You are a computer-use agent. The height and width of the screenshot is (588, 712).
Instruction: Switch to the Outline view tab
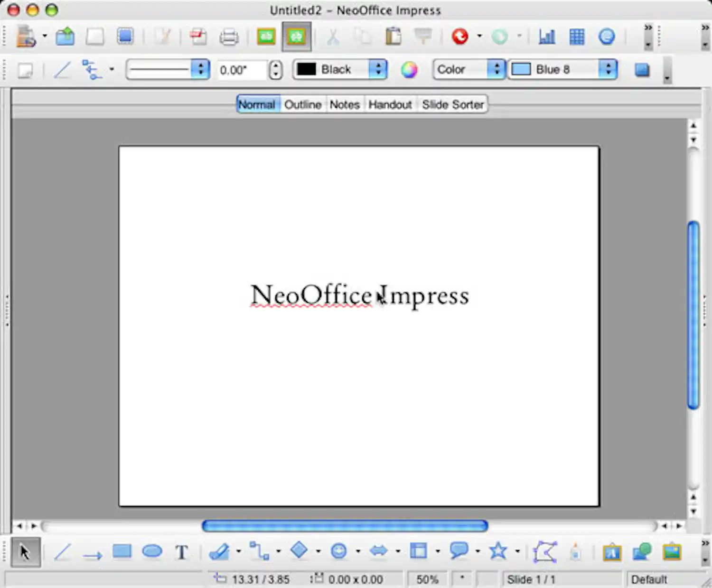pyautogui.click(x=303, y=104)
